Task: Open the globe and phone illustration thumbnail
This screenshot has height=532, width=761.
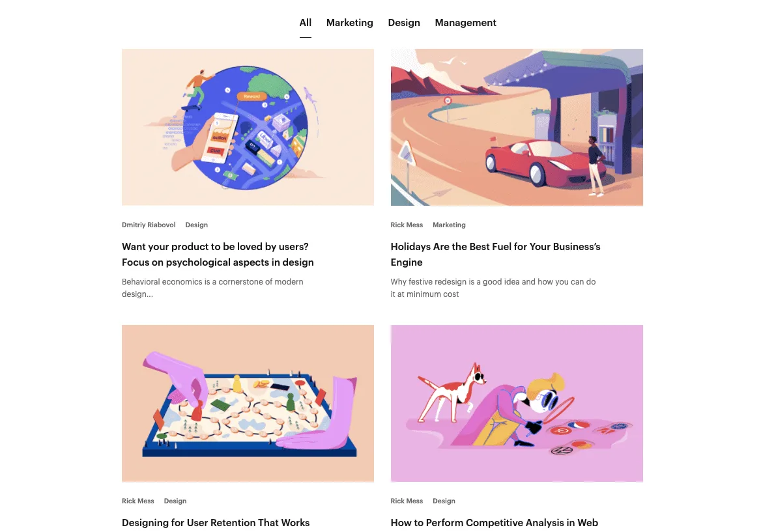Action: click(248, 127)
